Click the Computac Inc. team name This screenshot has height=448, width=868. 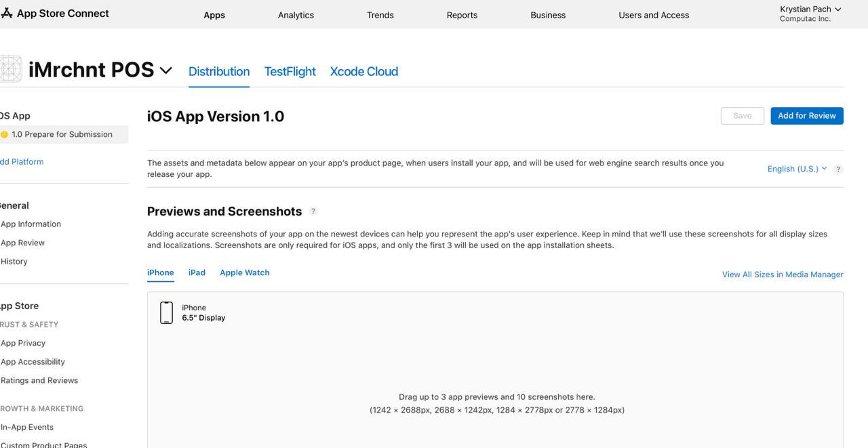point(805,19)
